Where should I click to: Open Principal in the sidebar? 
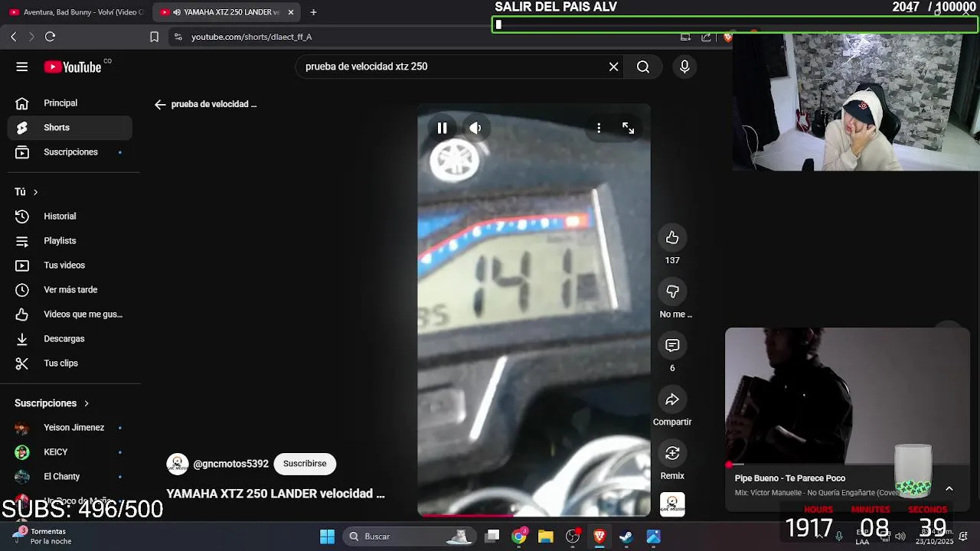pyautogui.click(x=70, y=103)
